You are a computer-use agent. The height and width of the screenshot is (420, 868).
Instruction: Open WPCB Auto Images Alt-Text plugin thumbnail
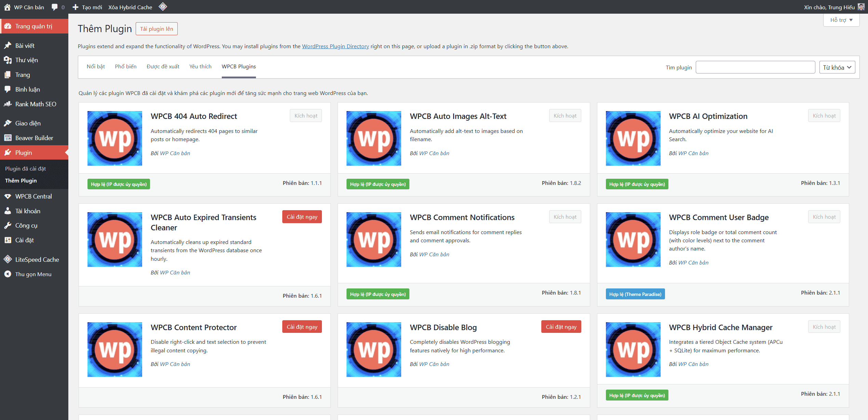tap(374, 138)
